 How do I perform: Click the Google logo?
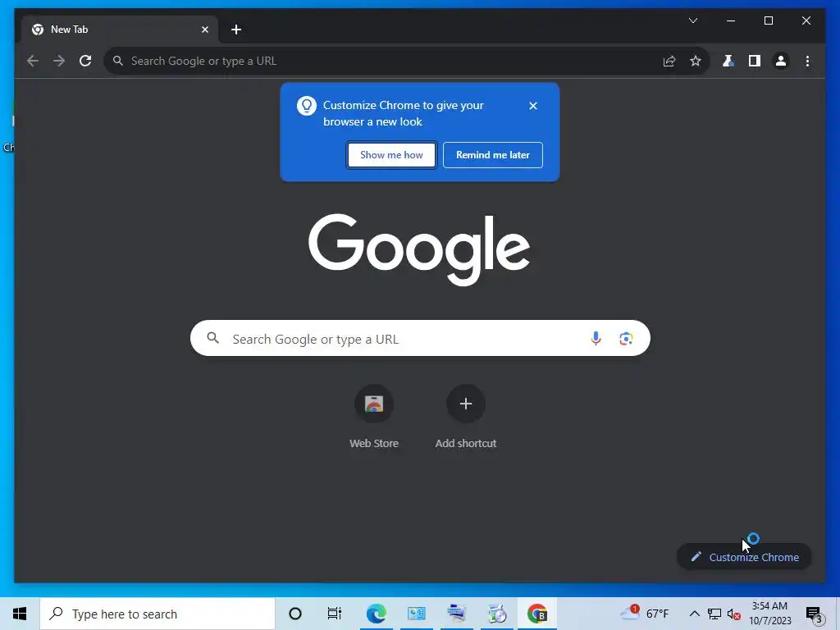[419, 249]
